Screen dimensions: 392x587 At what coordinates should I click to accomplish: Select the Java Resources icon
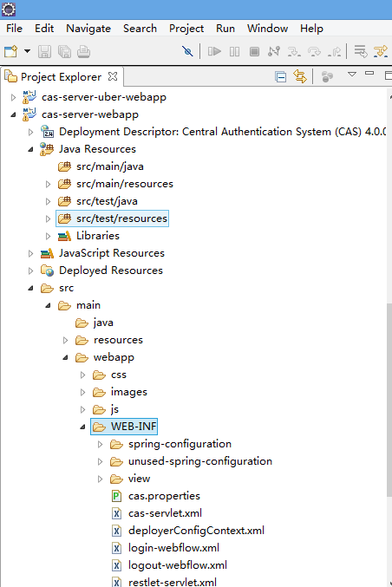(x=47, y=149)
